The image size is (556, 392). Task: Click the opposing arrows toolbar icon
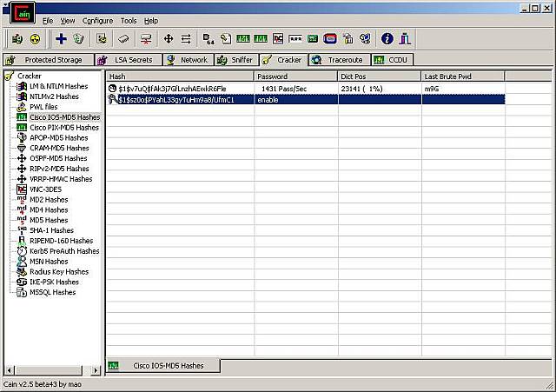(x=186, y=38)
